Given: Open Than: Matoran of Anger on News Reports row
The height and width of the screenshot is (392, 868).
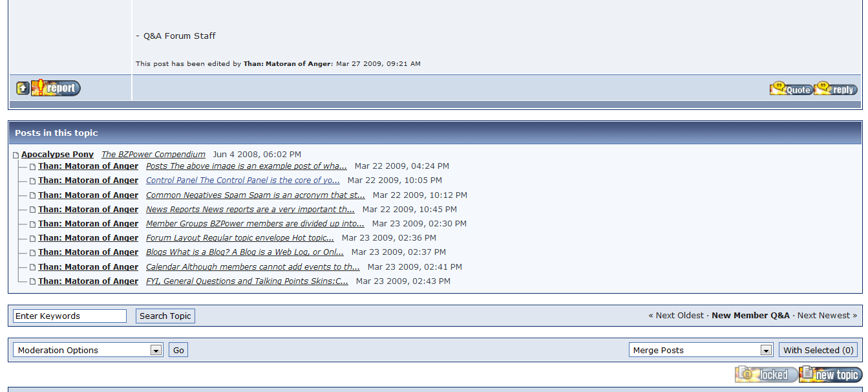Looking at the screenshot, I should coord(88,209).
